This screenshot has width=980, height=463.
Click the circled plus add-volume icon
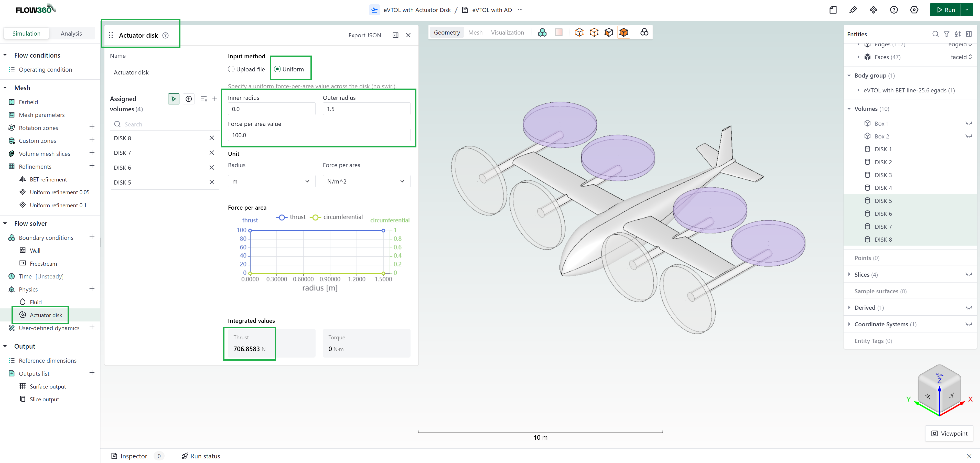pyautogui.click(x=189, y=99)
